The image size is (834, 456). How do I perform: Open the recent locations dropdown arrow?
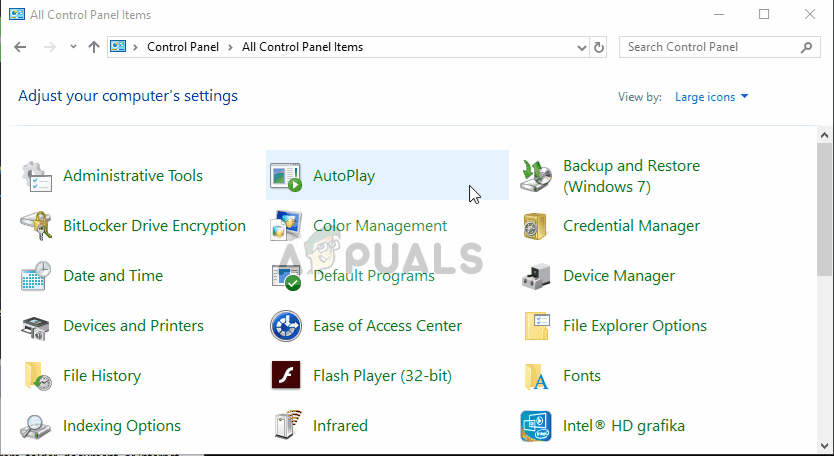point(73,47)
